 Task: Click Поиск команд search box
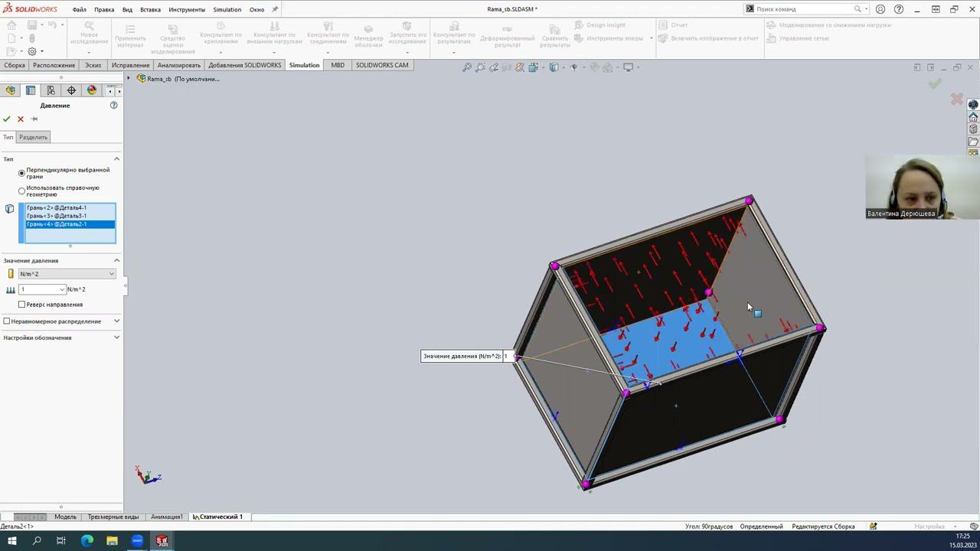807,9
